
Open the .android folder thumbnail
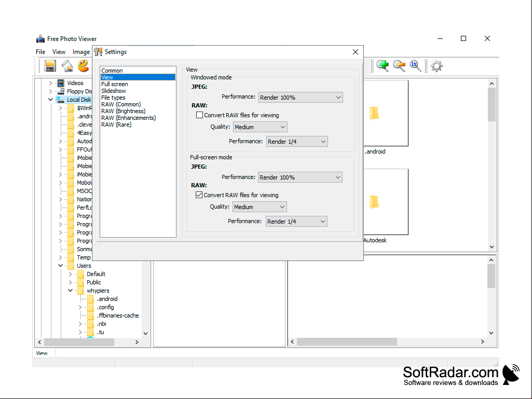click(386, 114)
